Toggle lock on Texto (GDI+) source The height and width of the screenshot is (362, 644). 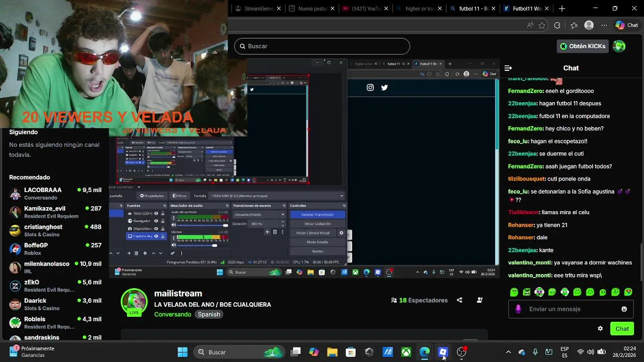[163, 214]
